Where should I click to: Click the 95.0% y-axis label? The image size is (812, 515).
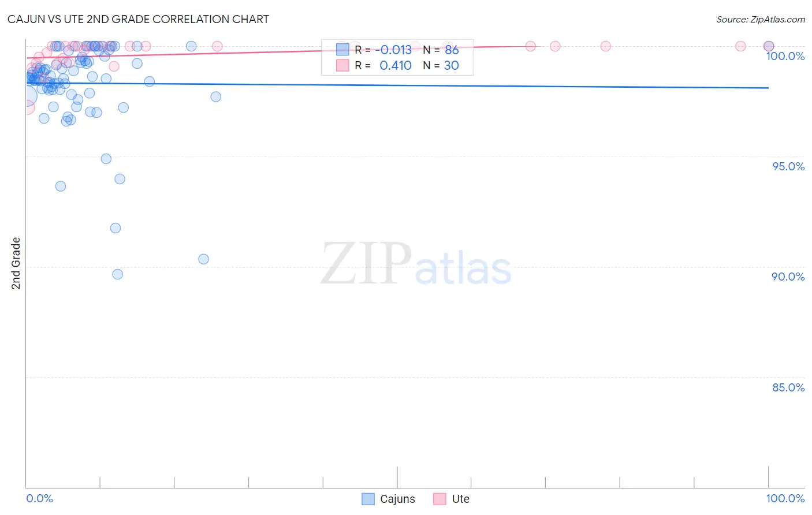pos(788,166)
